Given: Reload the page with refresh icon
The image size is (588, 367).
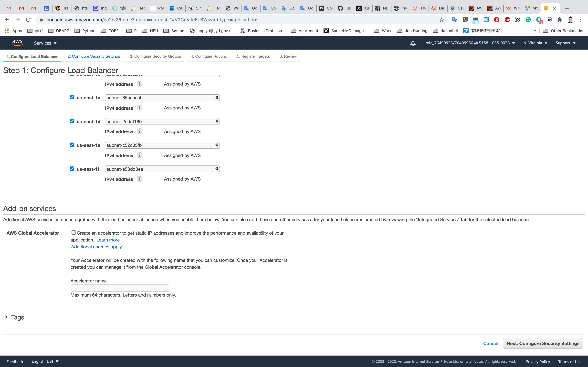Looking at the screenshot, I should pyautogui.click(x=28, y=20).
